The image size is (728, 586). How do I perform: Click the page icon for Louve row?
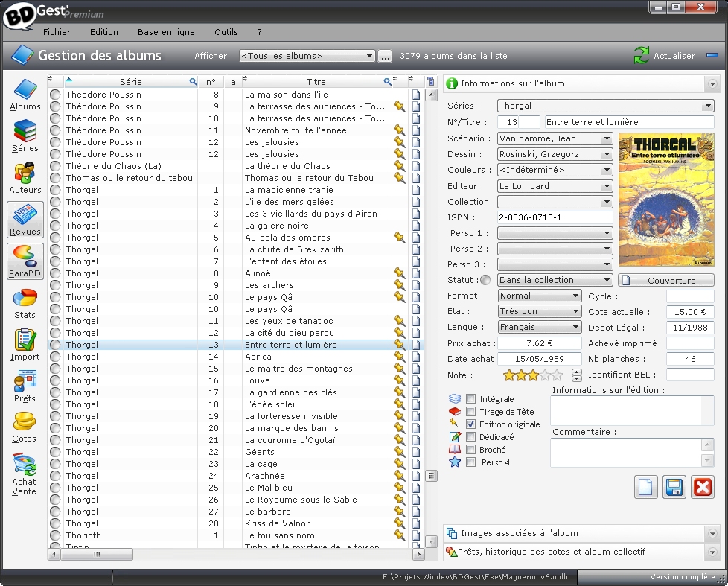click(x=416, y=380)
